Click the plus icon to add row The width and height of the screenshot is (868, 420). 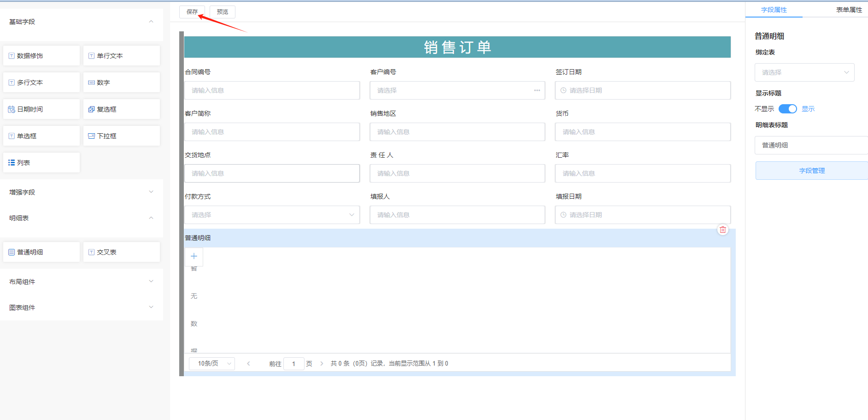(x=194, y=256)
